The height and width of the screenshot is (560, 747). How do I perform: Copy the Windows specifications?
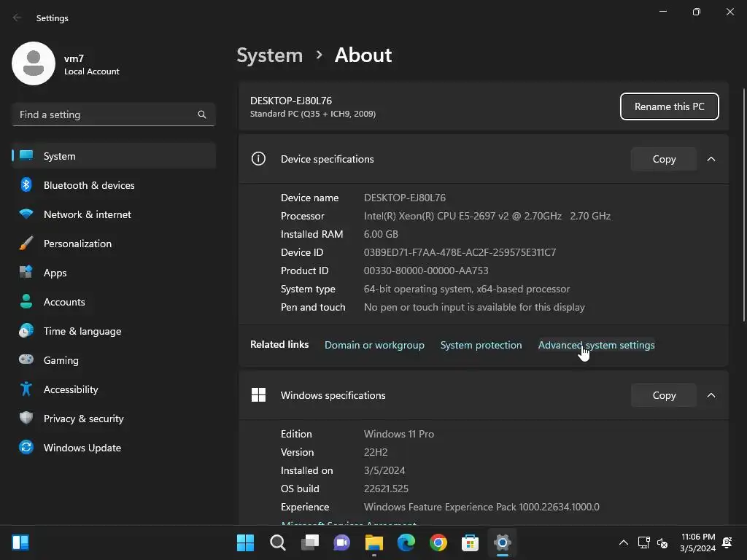664,395
